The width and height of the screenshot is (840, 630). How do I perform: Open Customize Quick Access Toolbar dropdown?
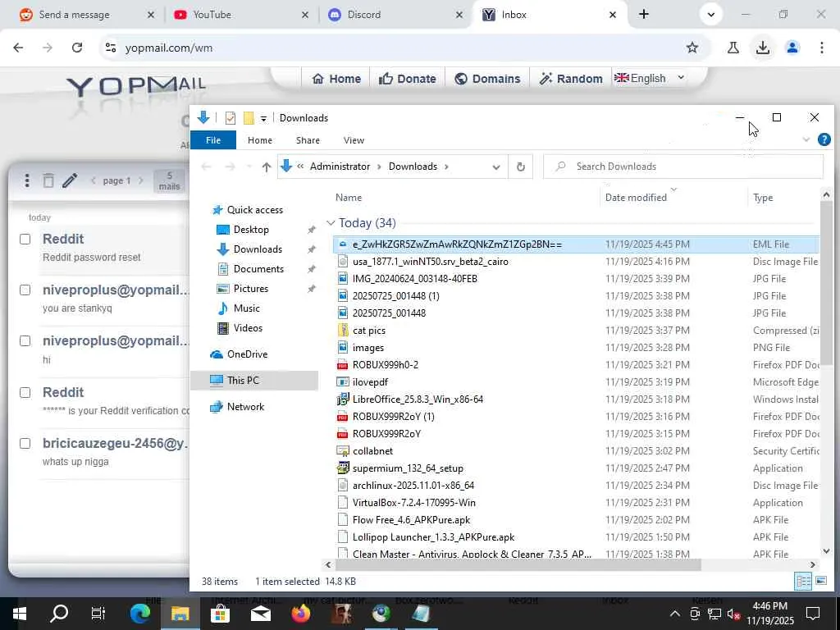pyautogui.click(x=263, y=118)
